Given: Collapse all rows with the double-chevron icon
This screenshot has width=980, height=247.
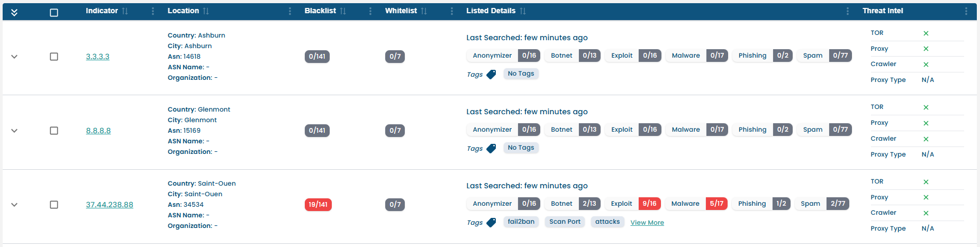Looking at the screenshot, I should click(14, 12).
